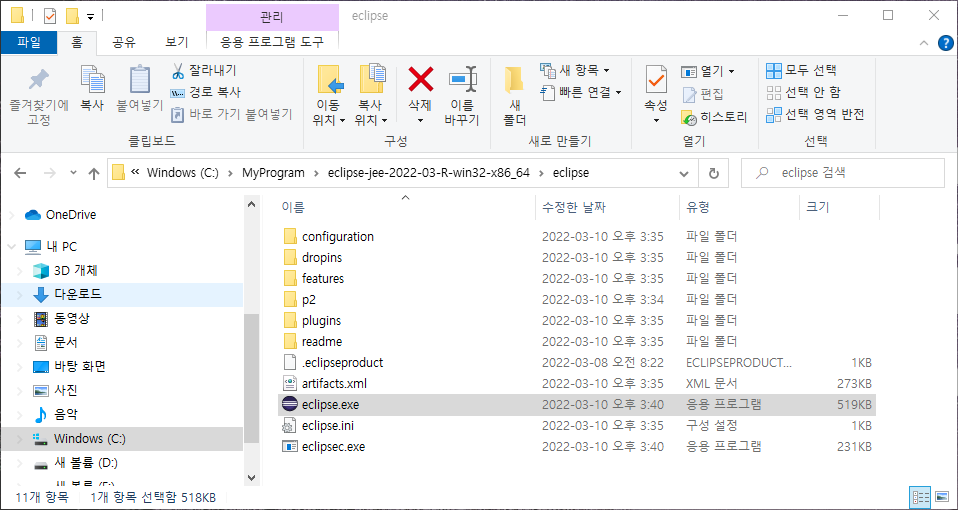Viewport: 958px width, 510px height.
Task: Click Select all (모두 선택)
Action: point(801,70)
